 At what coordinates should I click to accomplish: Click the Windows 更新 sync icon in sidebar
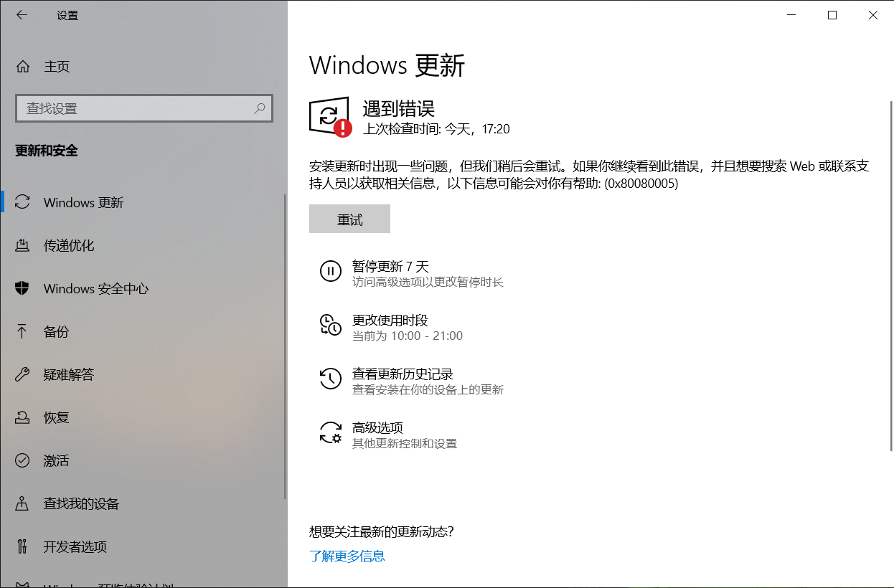point(22,202)
